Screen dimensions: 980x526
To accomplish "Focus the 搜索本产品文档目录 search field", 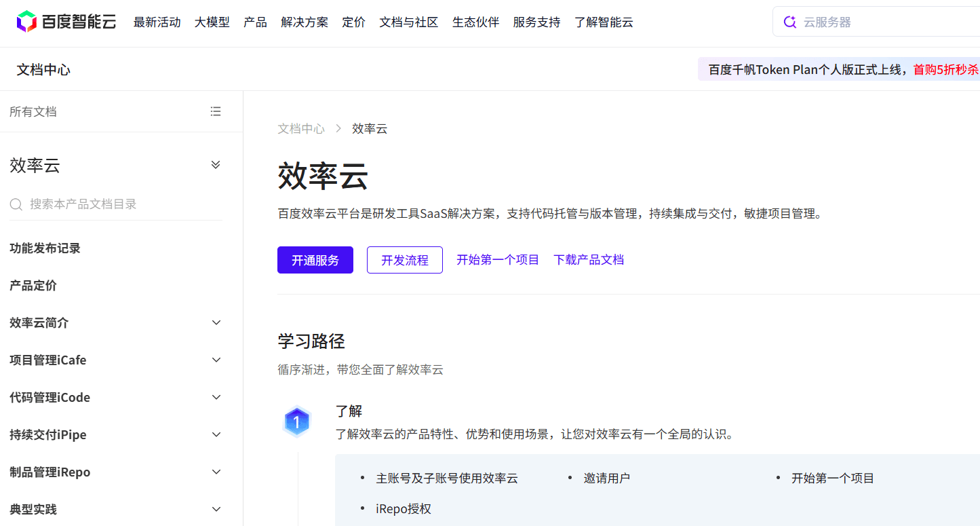I will pos(116,204).
